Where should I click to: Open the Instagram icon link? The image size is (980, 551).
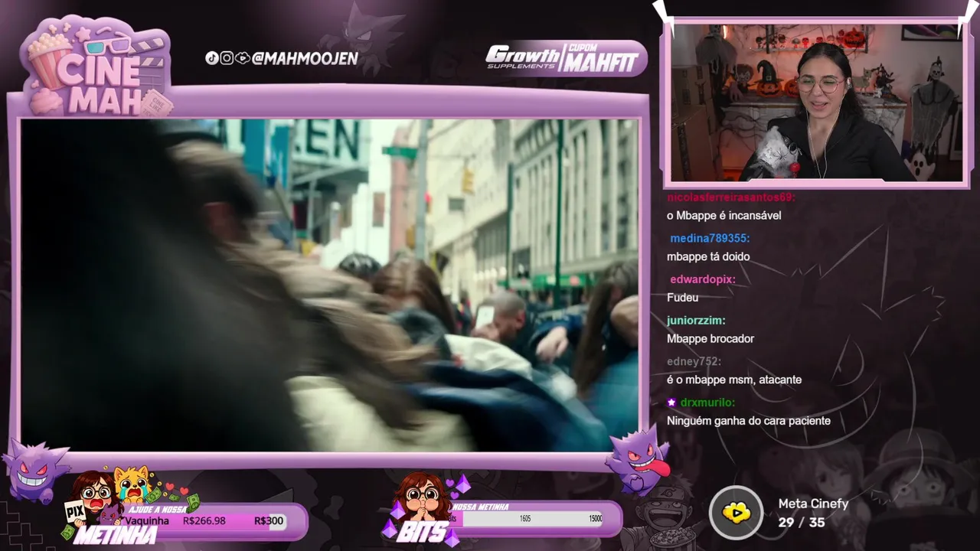[227, 58]
